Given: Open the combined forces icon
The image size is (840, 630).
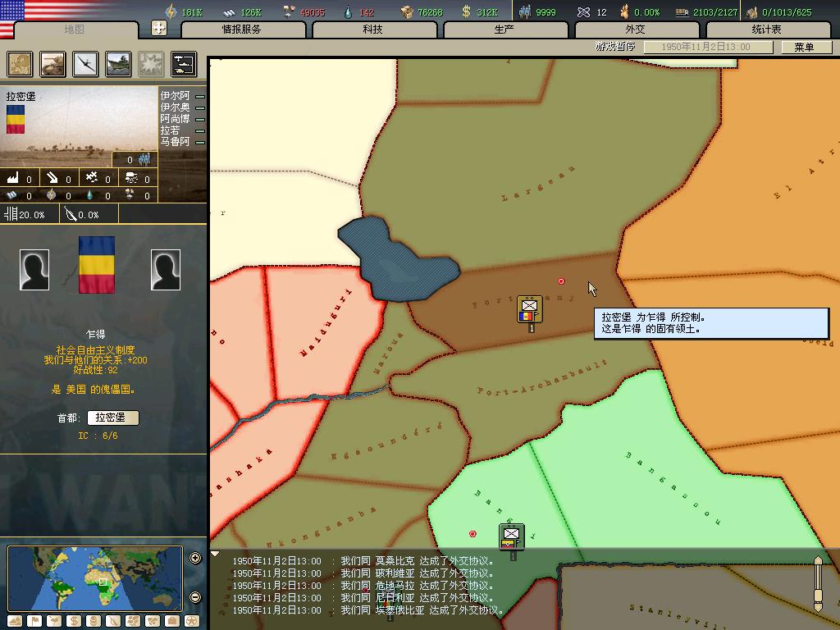Looking at the screenshot, I should click(x=184, y=64).
